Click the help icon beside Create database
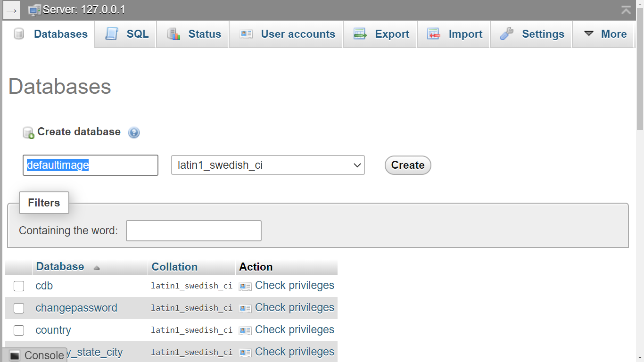 pyautogui.click(x=134, y=132)
